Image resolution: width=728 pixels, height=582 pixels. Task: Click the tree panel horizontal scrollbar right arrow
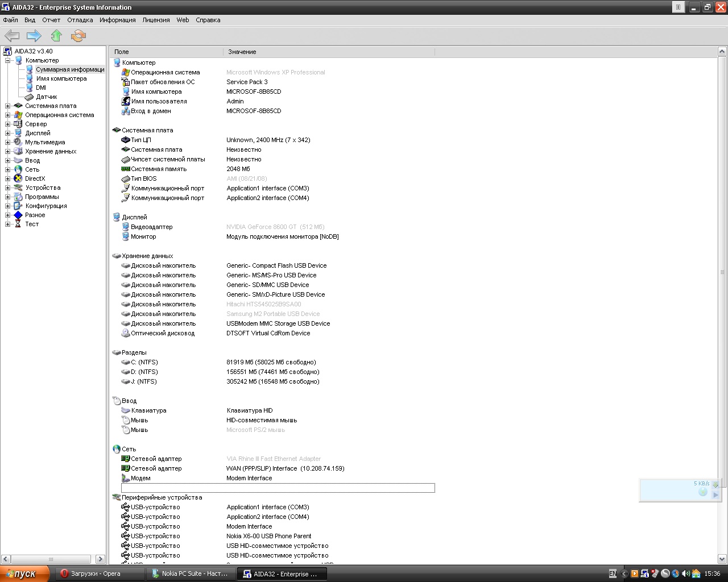click(100, 559)
